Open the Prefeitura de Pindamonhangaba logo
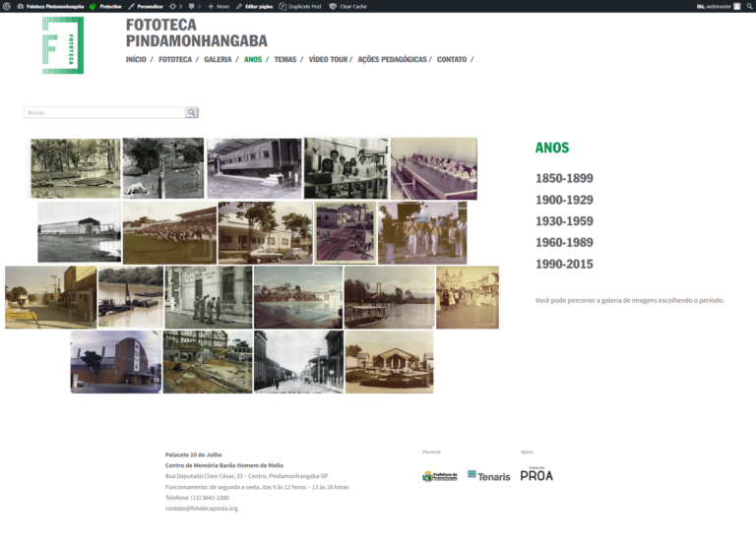 [x=440, y=476]
